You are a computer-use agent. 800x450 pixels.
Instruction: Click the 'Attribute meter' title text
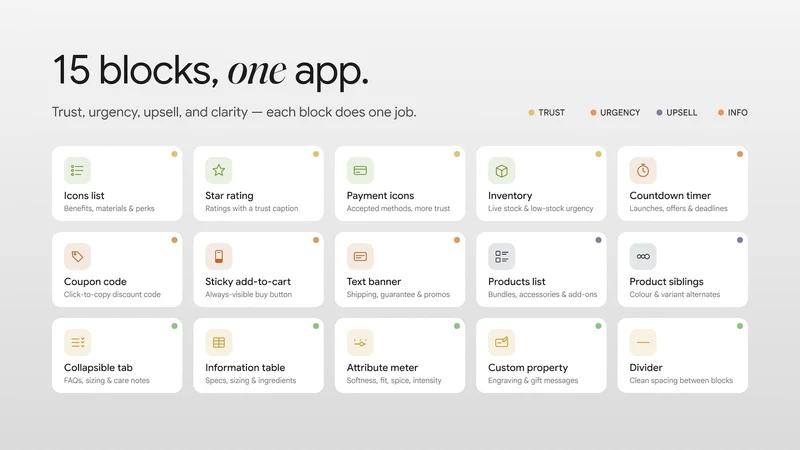click(x=382, y=367)
